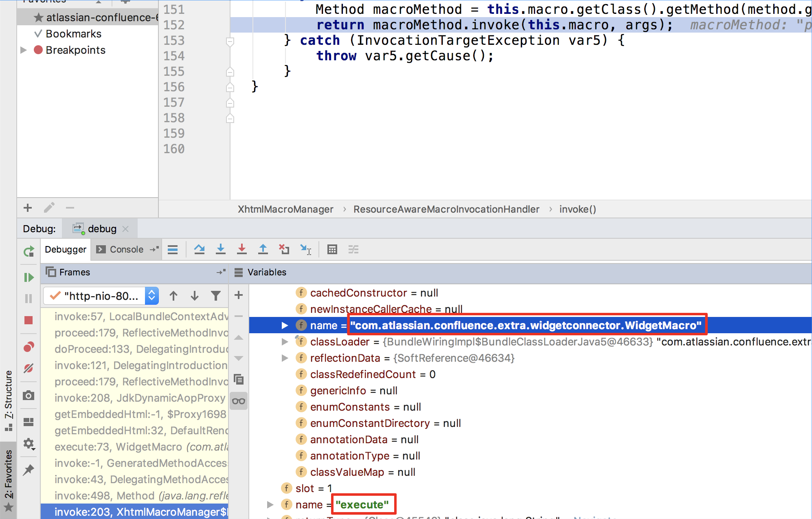Stop the debug session red square
812x519 pixels.
coord(29,320)
